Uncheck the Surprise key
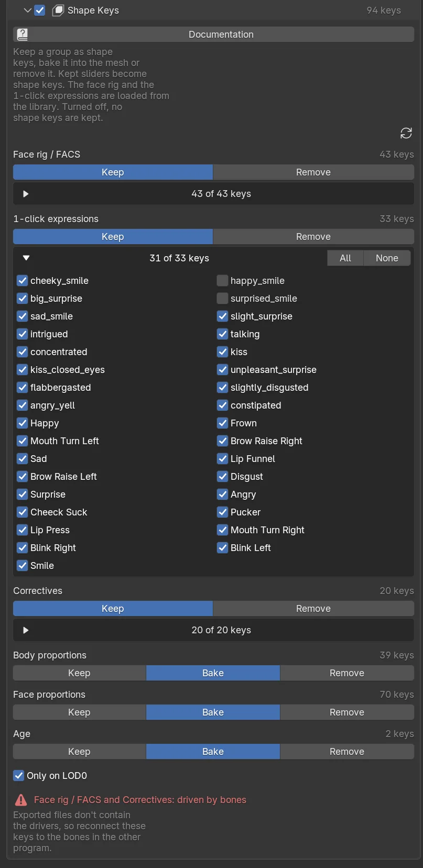The width and height of the screenshot is (423, 868). (22, 495)
